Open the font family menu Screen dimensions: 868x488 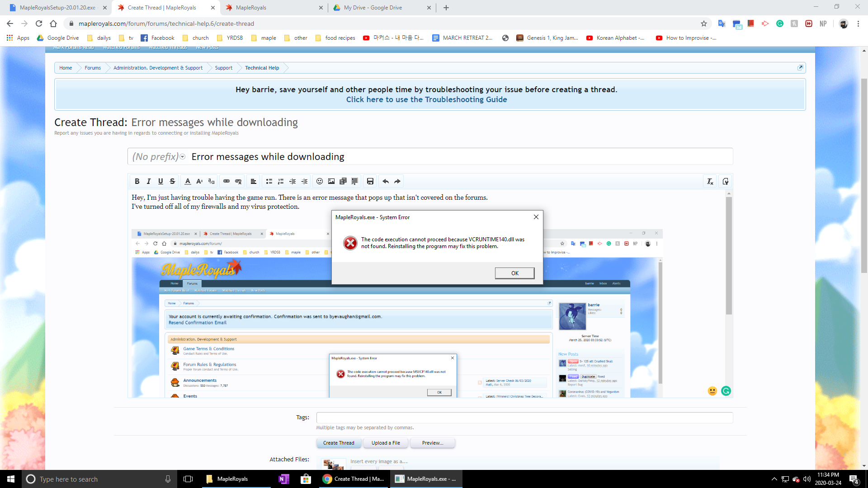(x=211, y=181)
